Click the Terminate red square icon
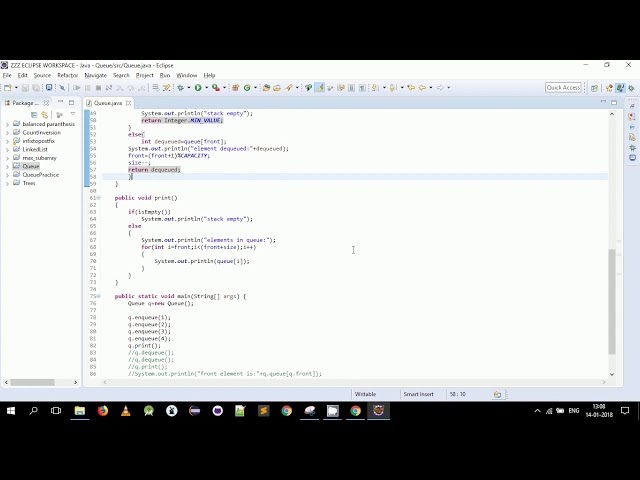Screen dimensions: 640x480 coord(98,87)
